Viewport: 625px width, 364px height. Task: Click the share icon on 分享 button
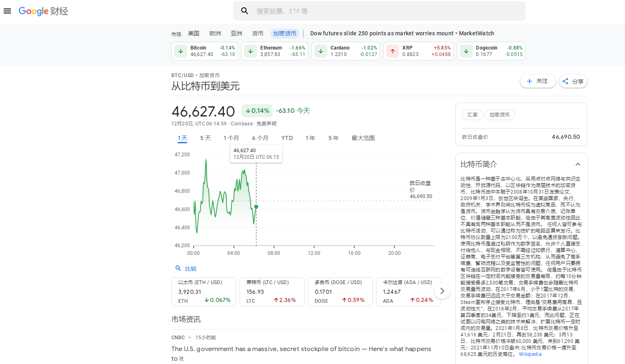coord(565,81)
